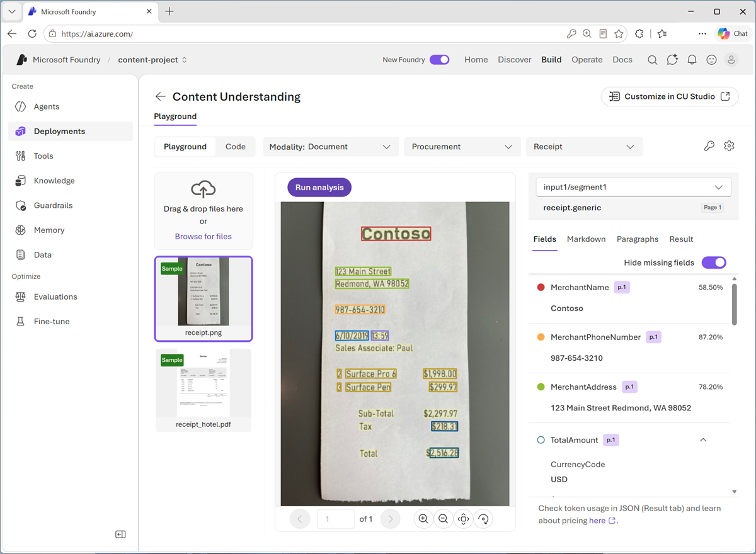Select the Playground view button
Screen dimensions: 756x554
pos(185,147)
